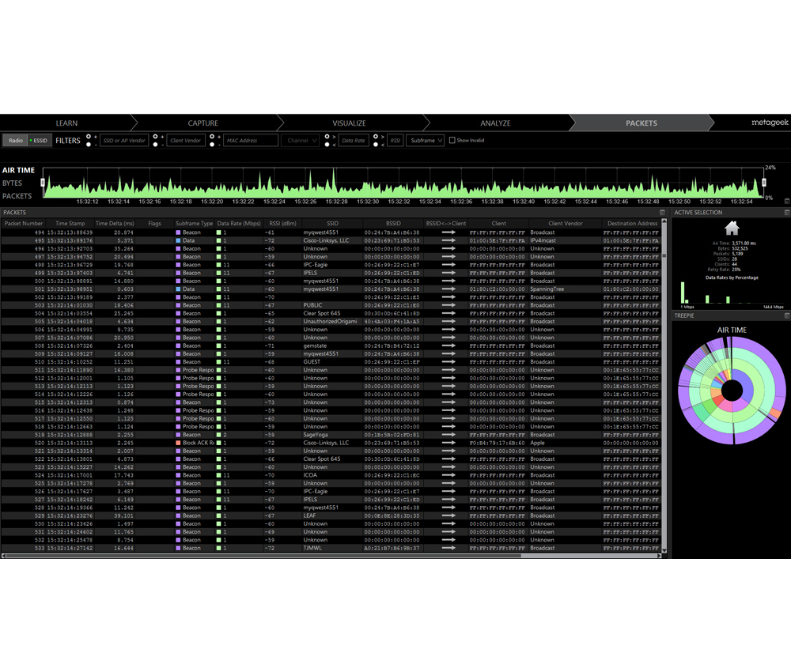
Task: Sort by Client Vendor column header
Action: (x=565, y=223)
